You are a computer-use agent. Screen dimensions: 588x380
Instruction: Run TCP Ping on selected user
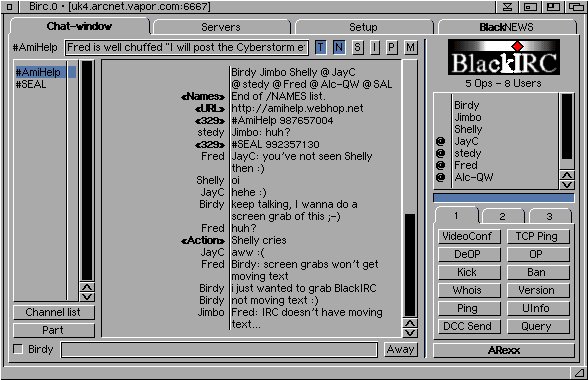tap(538, 236)
